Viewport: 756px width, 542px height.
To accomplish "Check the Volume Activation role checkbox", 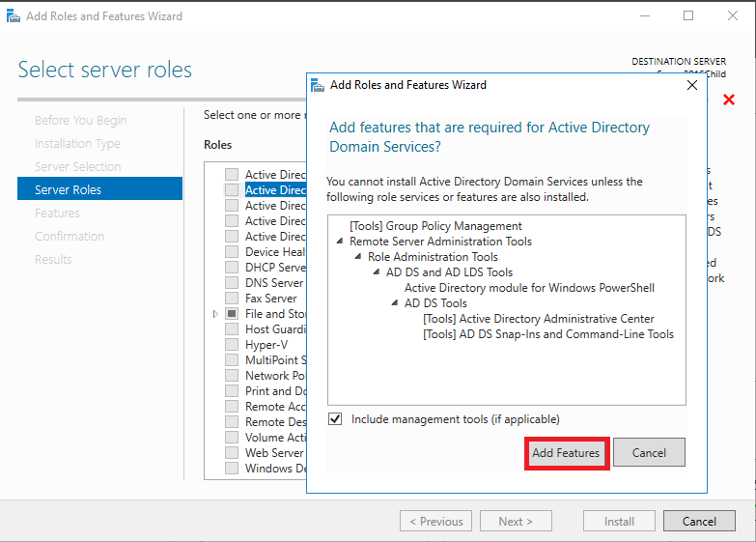I will pyautogui.click(x=232, y=438).
